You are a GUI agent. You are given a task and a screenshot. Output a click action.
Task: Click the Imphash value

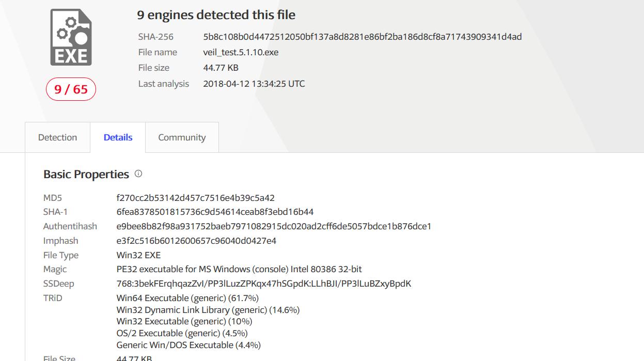196,241
